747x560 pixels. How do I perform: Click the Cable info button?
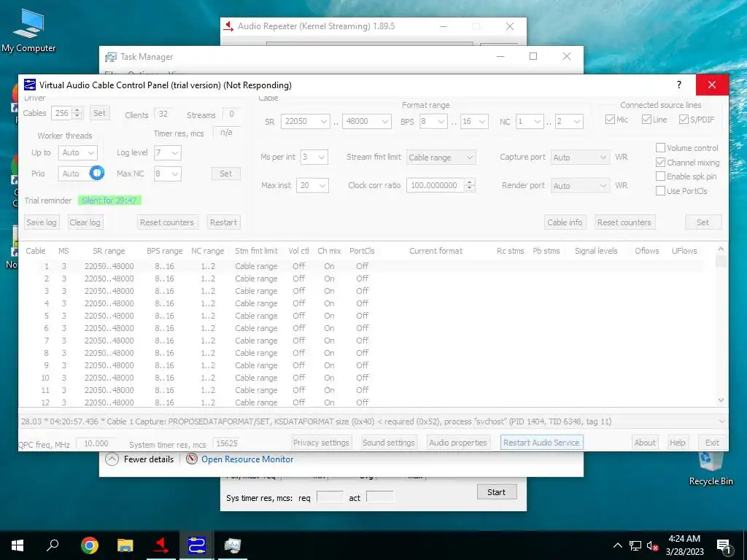point(565,222)
